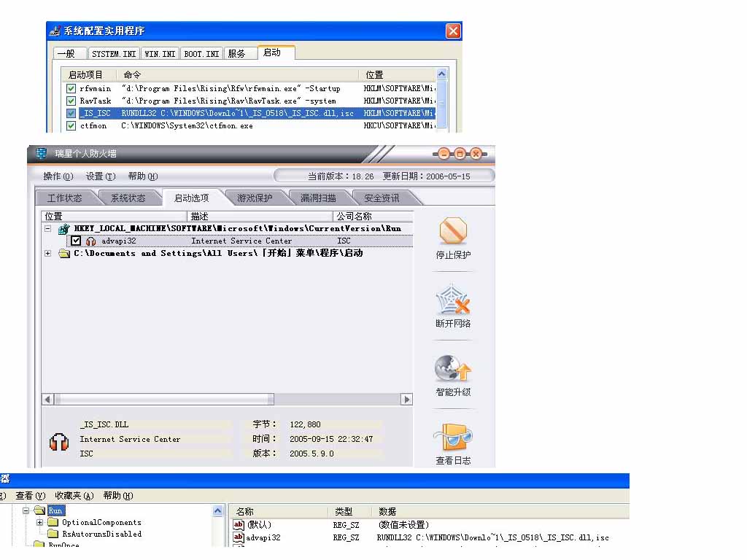
Task: Select the 一般 tab in system configuration
Action: (71, 53)
